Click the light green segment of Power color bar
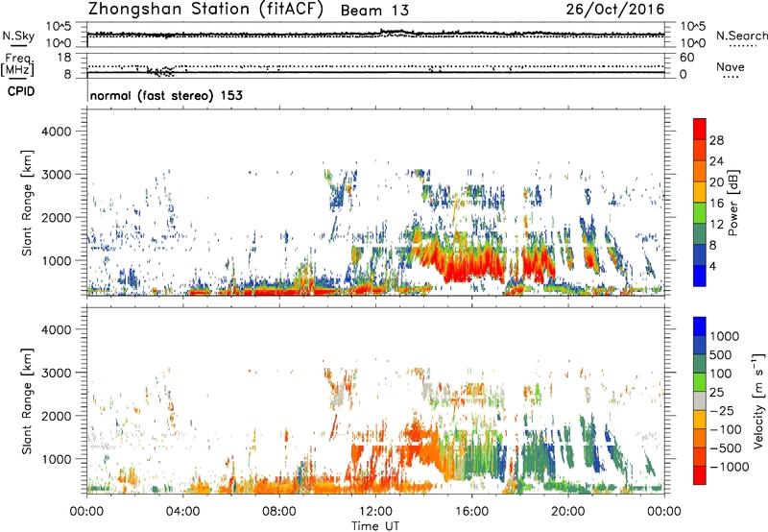768x532 pixels. [700, 213]
